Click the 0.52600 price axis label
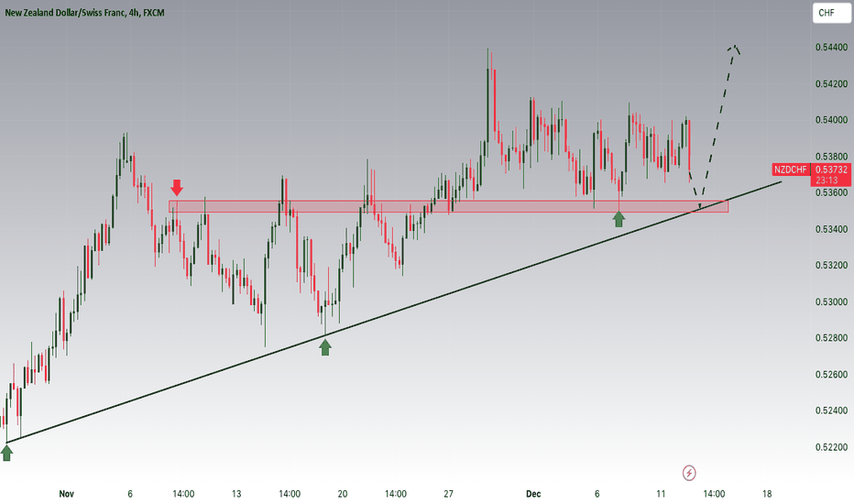 [x=831, y=374]
